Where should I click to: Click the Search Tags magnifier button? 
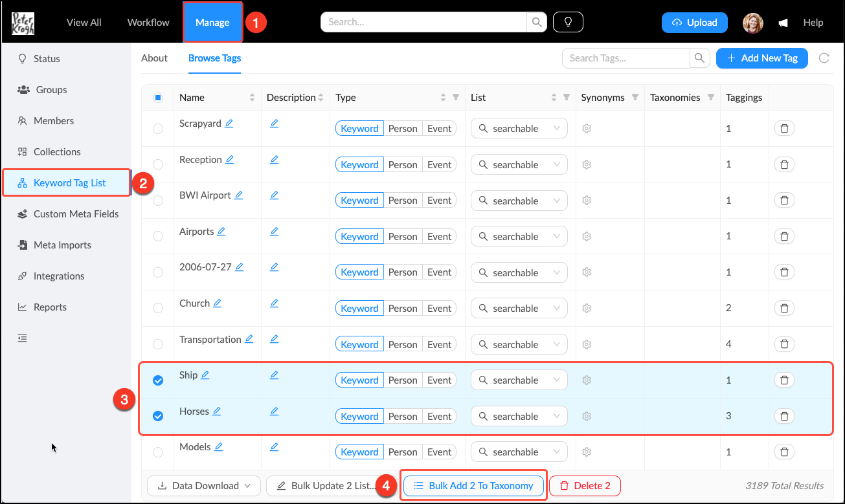tap(699, 58)
